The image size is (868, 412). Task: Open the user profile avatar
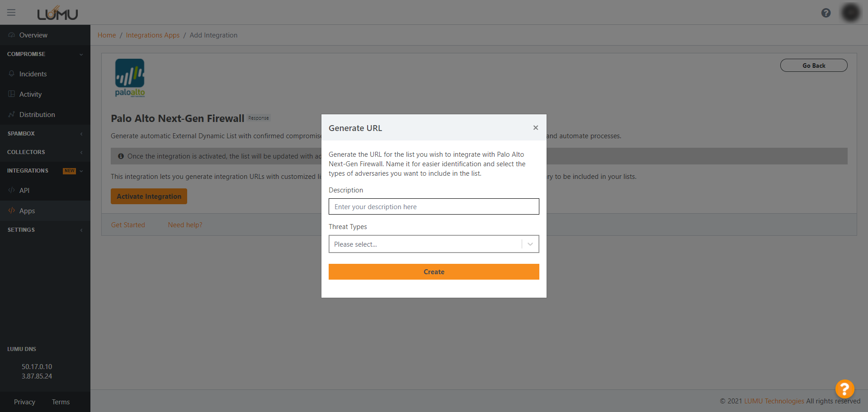pyautogui.click(x=850, y=13)
